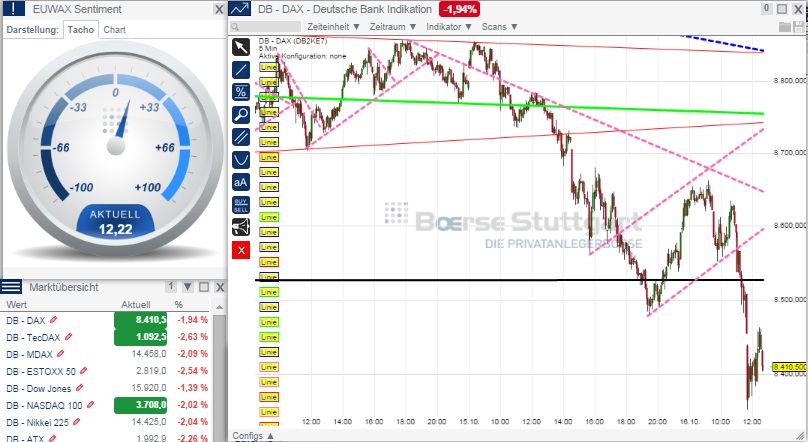Click the yellow 8.410,500 price label on axis

point(789,367)
